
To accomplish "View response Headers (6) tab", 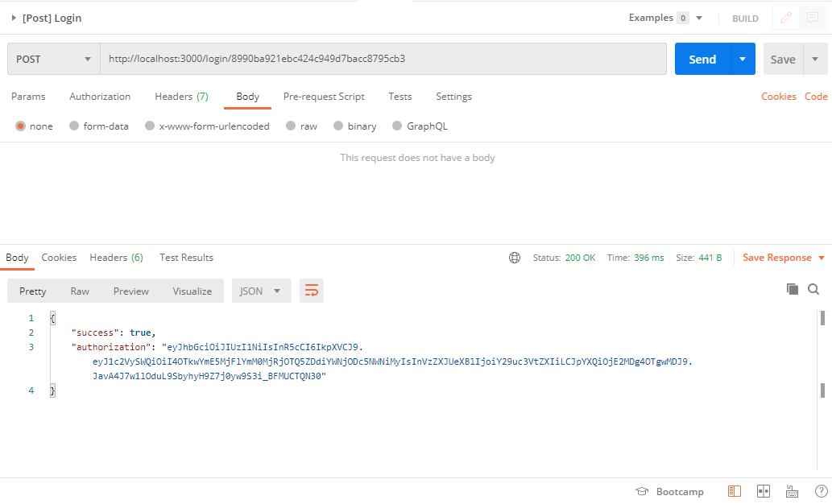I will click(x=116, y=258).
